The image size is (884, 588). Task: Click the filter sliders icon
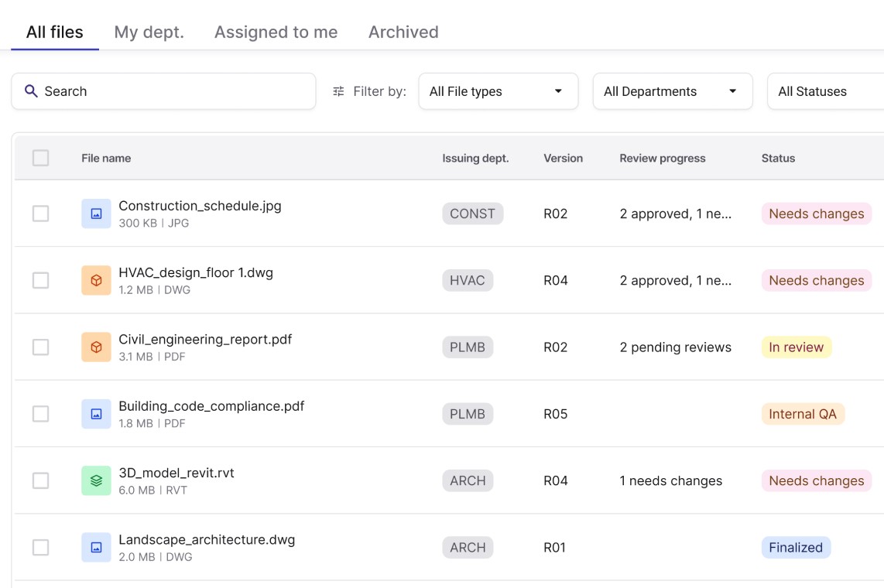coord(338,91)
